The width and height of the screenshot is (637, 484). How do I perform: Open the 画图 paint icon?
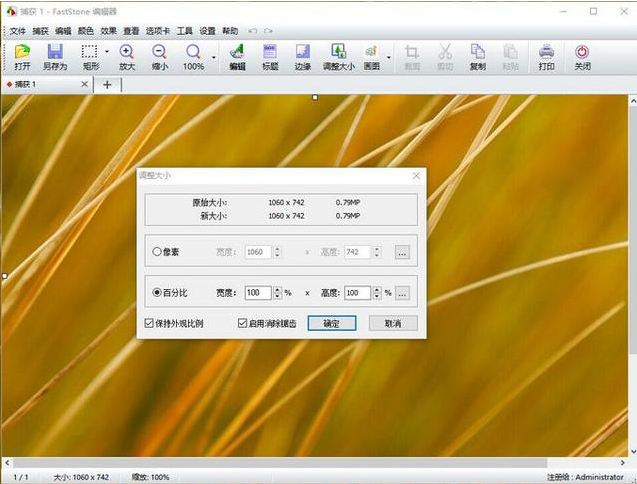pos(371,57)
